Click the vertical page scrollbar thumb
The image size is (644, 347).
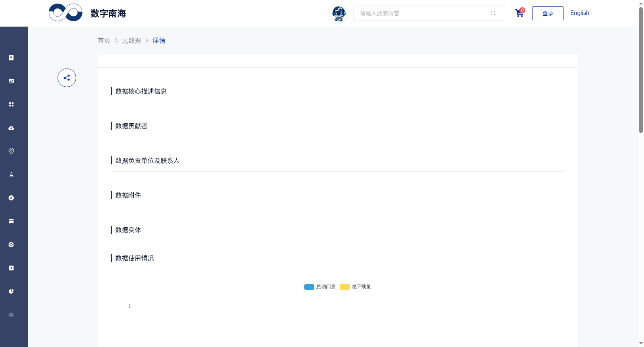641,70
